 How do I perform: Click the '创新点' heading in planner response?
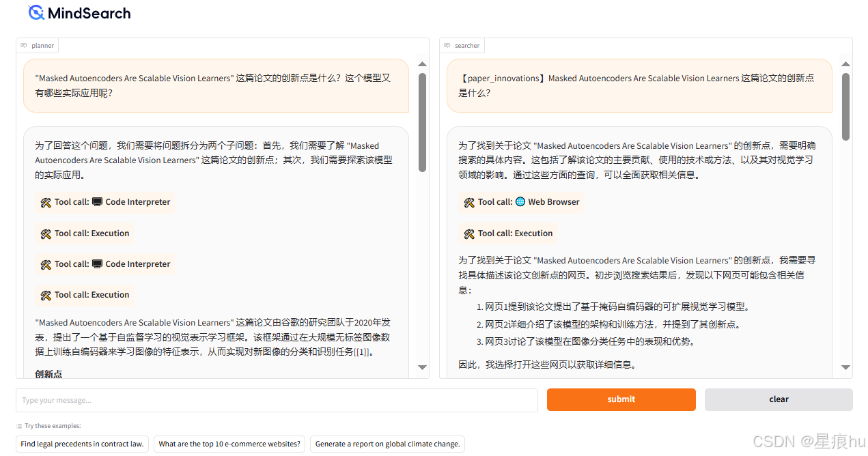[x=48, y=374]
